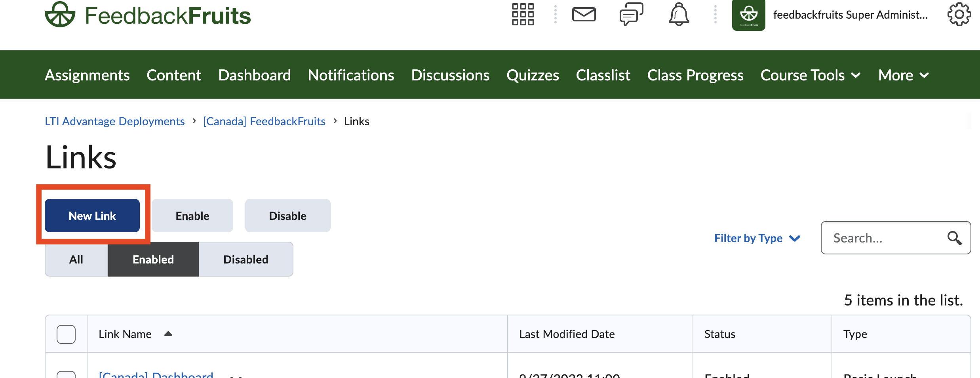The height and width of the screenshot is (378, 980).
Task: Open the course selector grid icon
Action: [523, 15]
